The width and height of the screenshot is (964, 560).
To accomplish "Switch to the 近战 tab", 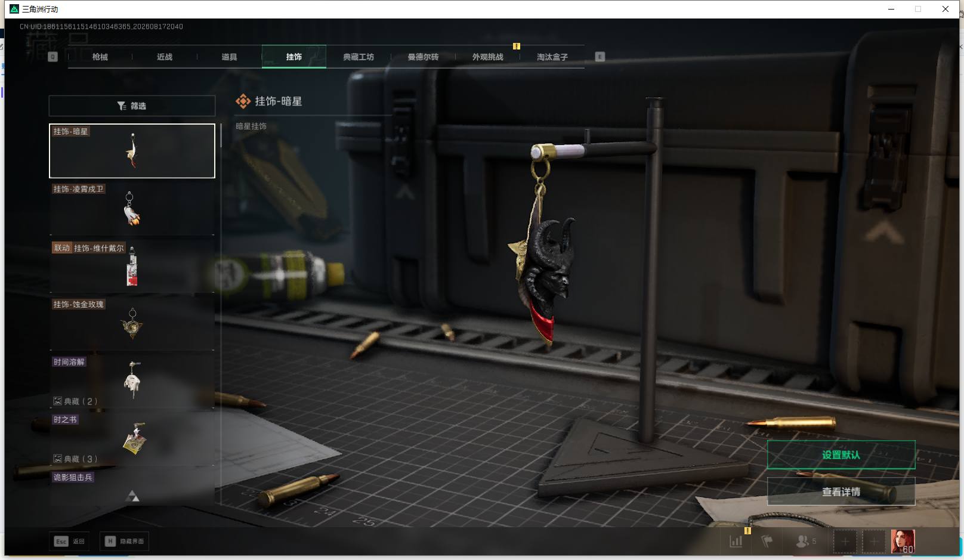I will coord(165,57).
